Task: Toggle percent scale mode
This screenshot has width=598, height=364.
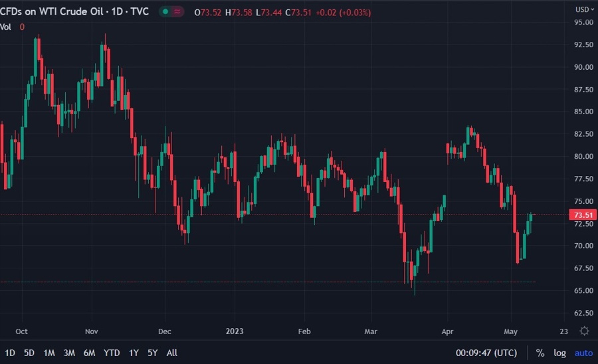Action: click(x=540, y=353)
